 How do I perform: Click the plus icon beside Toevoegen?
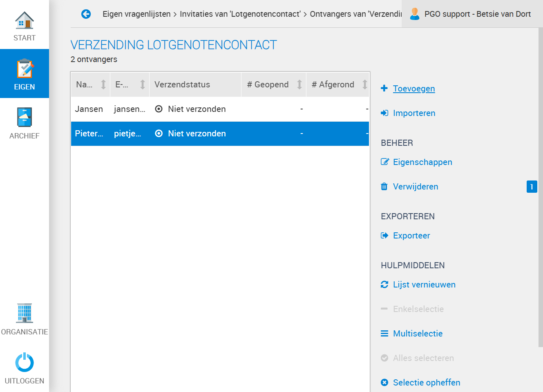384,88
